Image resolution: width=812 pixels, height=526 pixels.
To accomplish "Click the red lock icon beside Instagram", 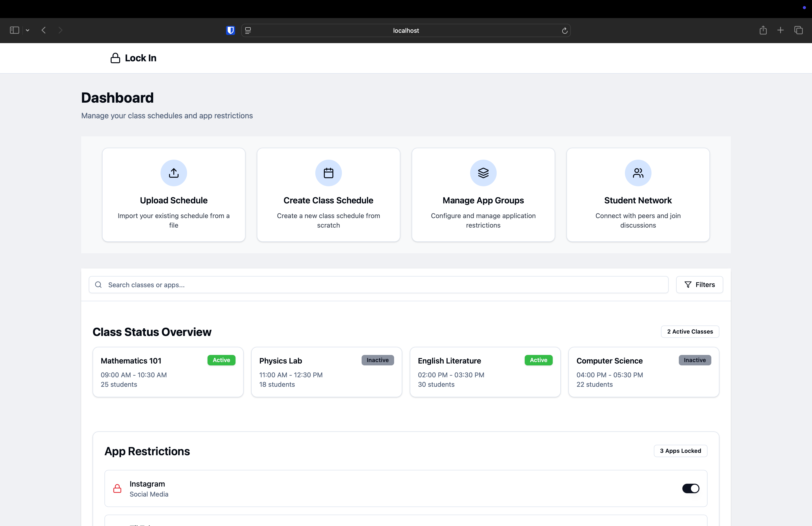I will (117, 488).
